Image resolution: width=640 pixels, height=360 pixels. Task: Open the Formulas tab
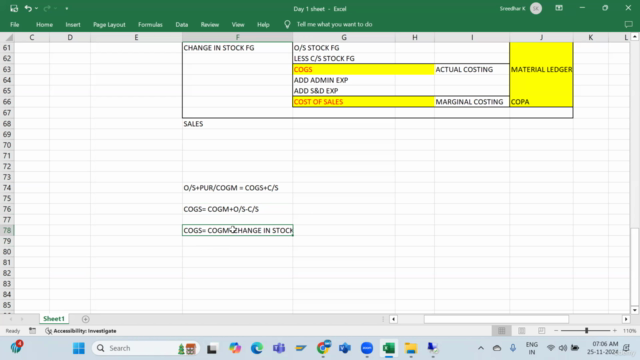150,24
